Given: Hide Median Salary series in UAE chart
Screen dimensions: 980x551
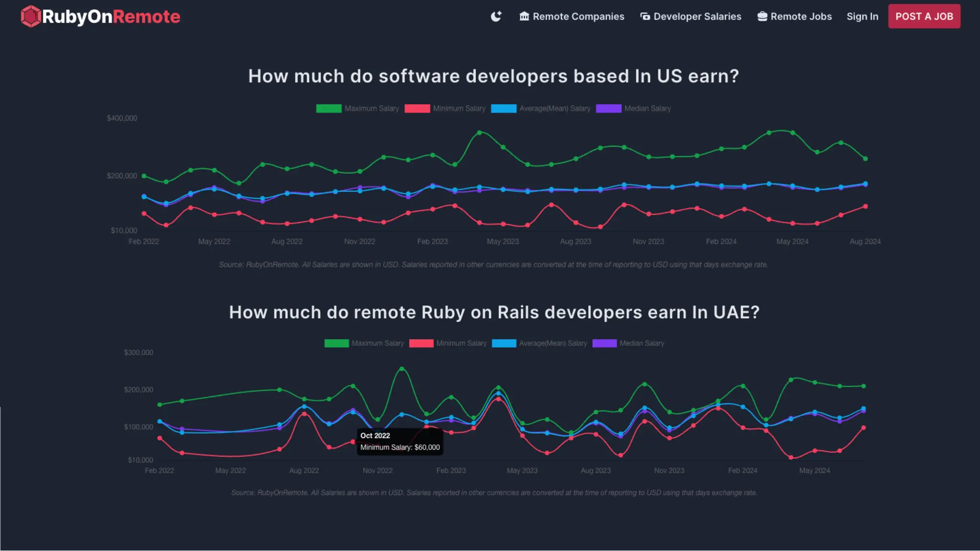Looking at the screenshot, I should [641, 343].
